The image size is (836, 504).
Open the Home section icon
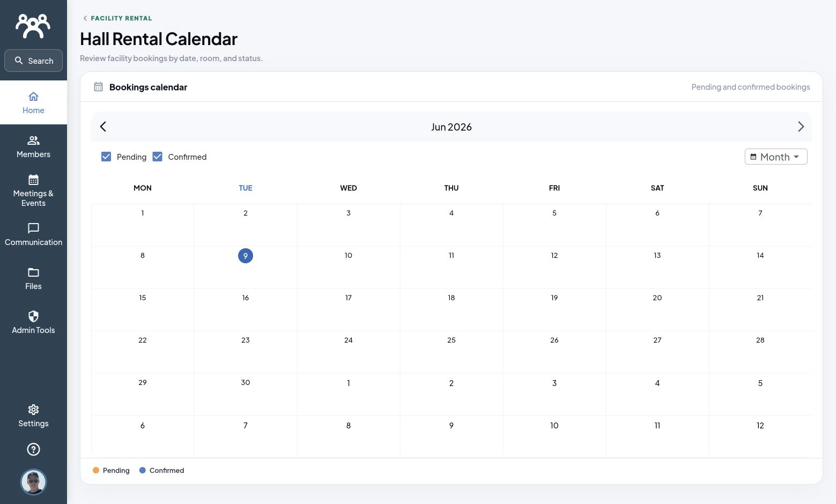(33, 97)
